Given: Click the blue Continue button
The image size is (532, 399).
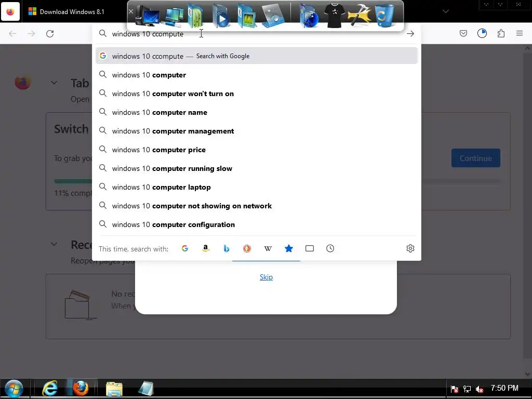Looking at the screenshot, I should click(x=476, y=158).
